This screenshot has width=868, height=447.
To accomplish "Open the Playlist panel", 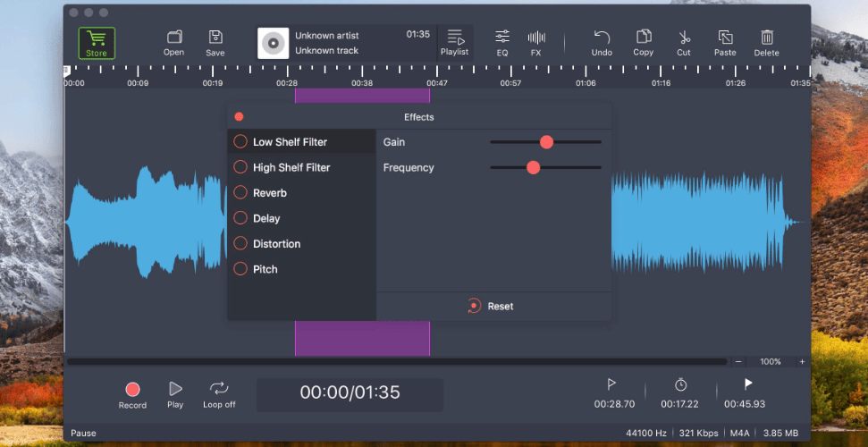I will [454, 43].
